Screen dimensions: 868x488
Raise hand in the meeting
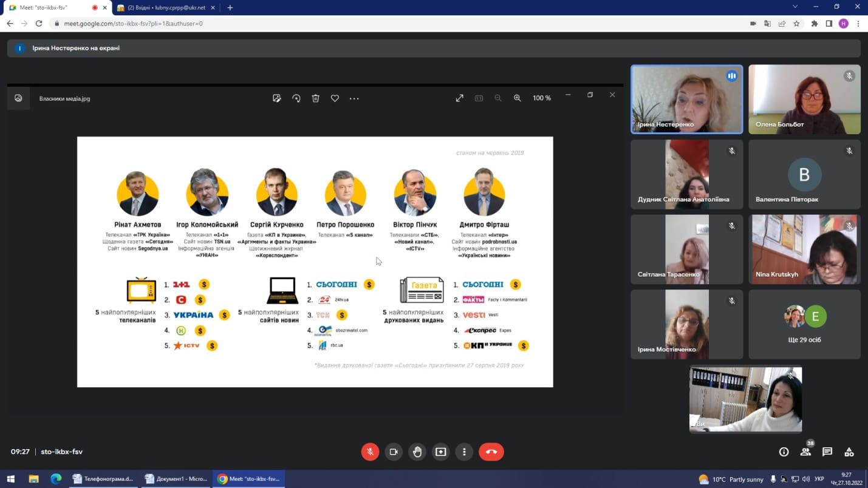pos(417,452)
